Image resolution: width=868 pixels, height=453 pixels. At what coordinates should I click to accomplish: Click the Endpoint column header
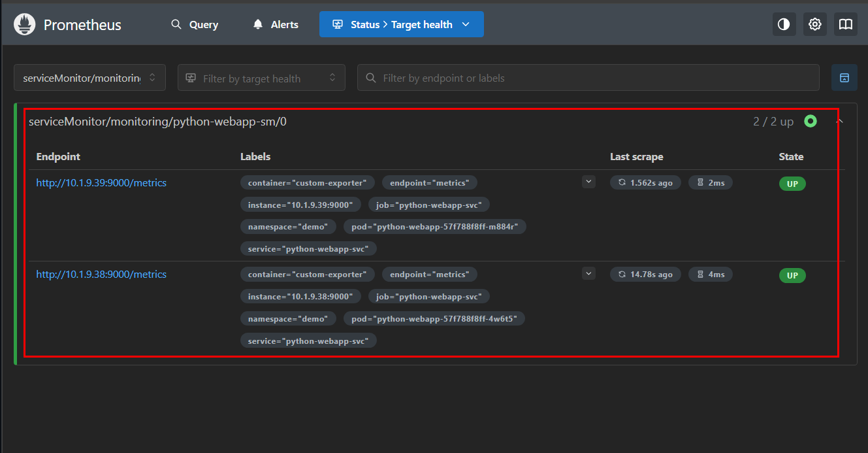click(x=58, y=157)
